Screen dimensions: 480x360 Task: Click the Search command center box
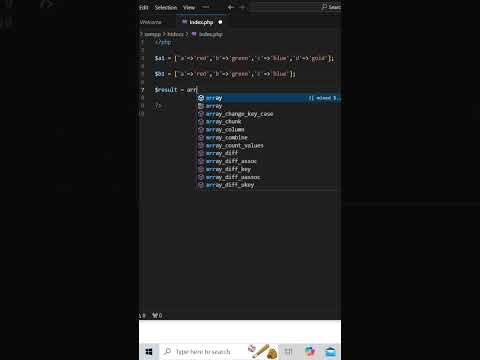[295, 7]
